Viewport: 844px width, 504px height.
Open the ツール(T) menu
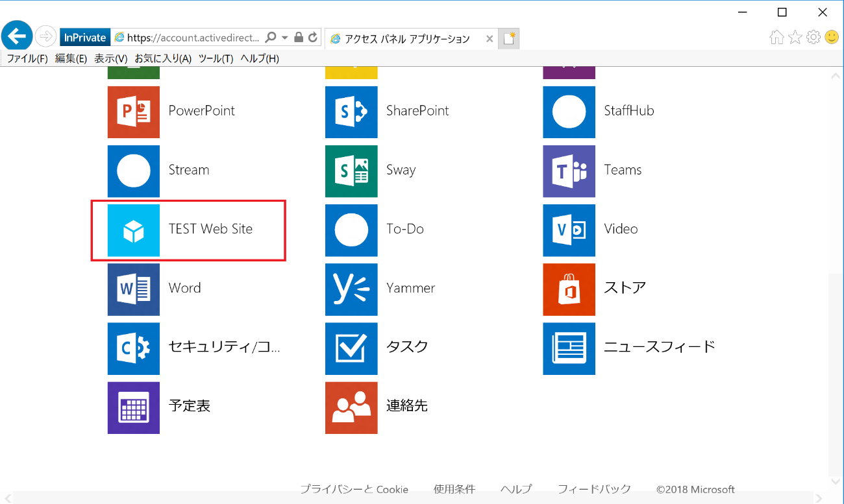[x=216, y=58]
